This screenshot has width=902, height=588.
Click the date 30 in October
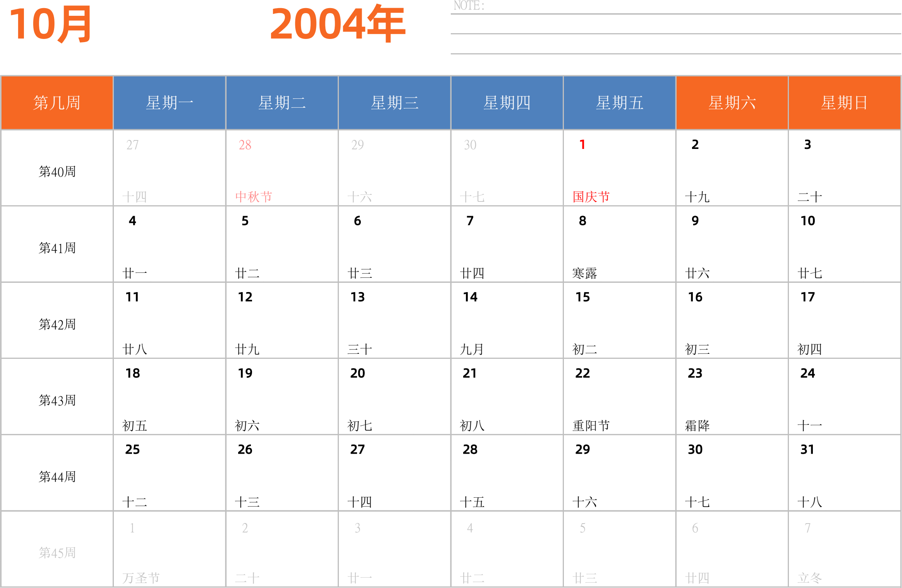coord(695,449)
